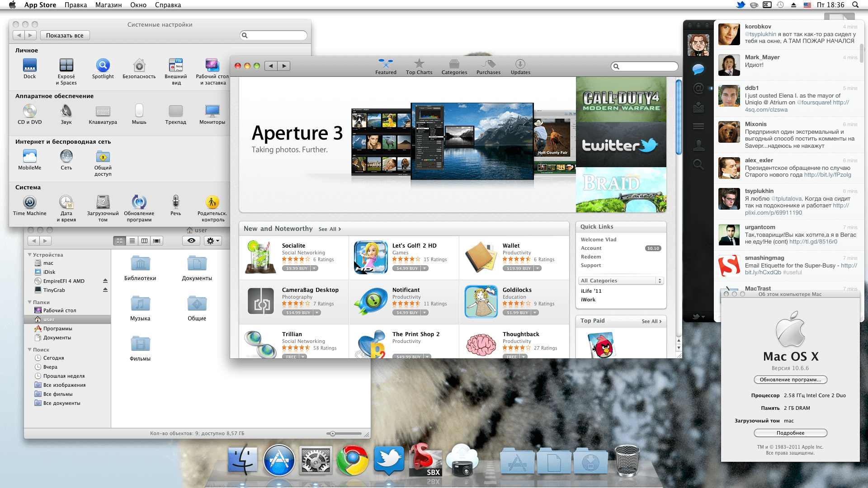Viewport: 868px width, 488px height.
Task: Open Мышь preference pane
Action: tap(139, 114)
